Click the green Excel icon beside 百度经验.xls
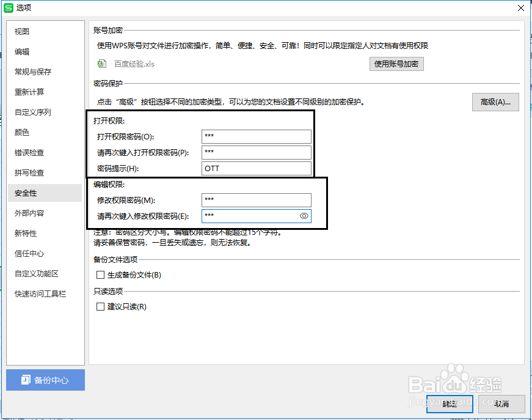 coord(101,64)
